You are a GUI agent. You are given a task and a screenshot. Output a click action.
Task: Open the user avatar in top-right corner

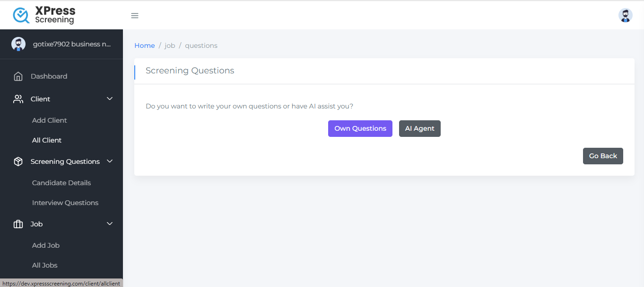click(x=625, y=16)
